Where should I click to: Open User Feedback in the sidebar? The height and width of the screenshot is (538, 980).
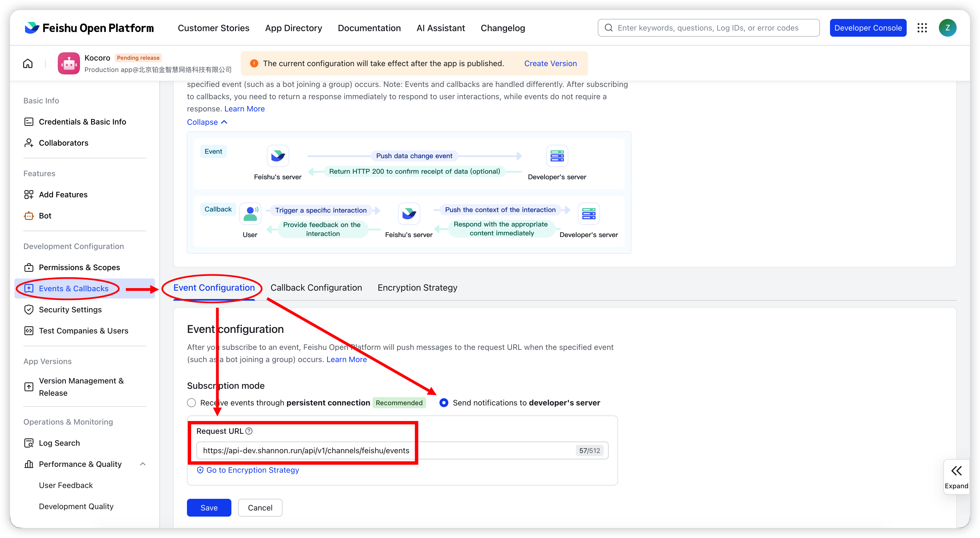click(x=66, y=485)
